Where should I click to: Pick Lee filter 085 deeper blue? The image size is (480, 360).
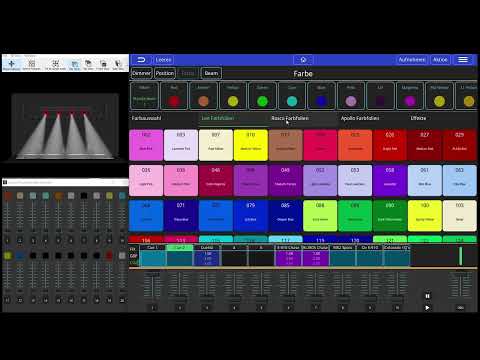pyautogui.click(x=285, y=216)
